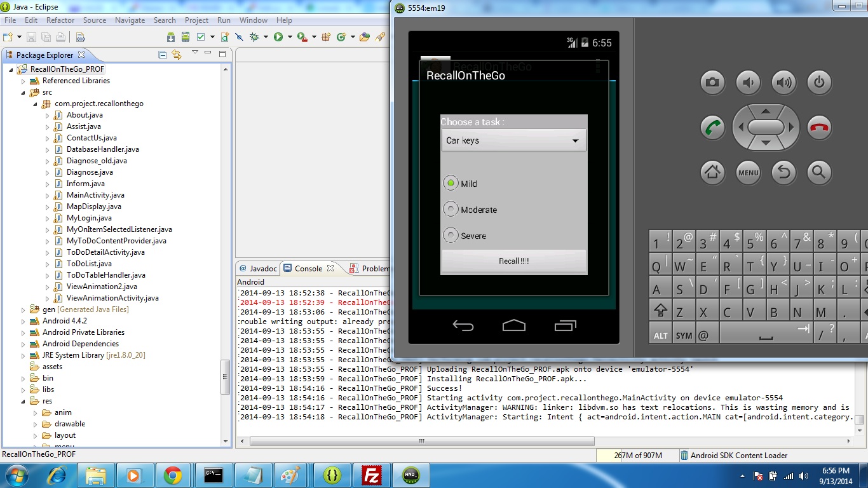The image size is (868, 488).
Task: Select the Moderate radio button
Action: point(451,209)
